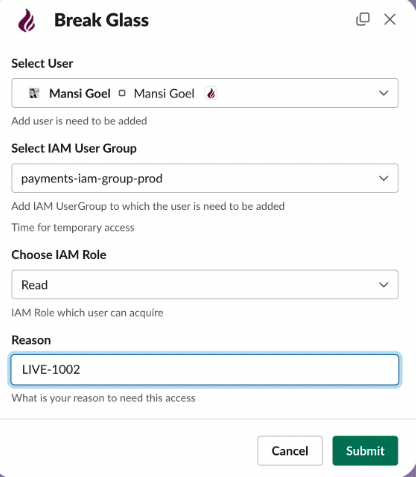Click the Select IAM User Group label
Image resolution: width=416 pixels, height=477 pixels.
tap(74, 148)
